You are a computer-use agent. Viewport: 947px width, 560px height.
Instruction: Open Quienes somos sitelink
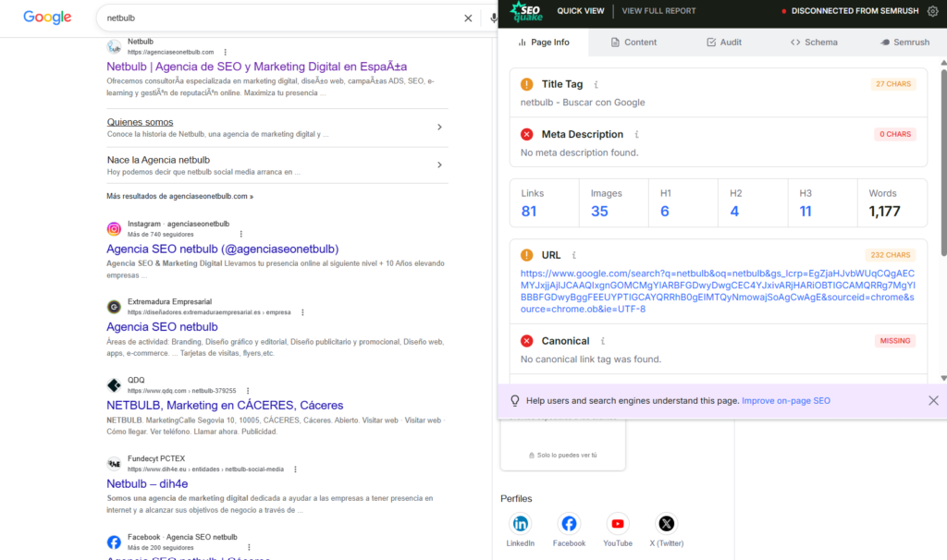pos(141,122)
